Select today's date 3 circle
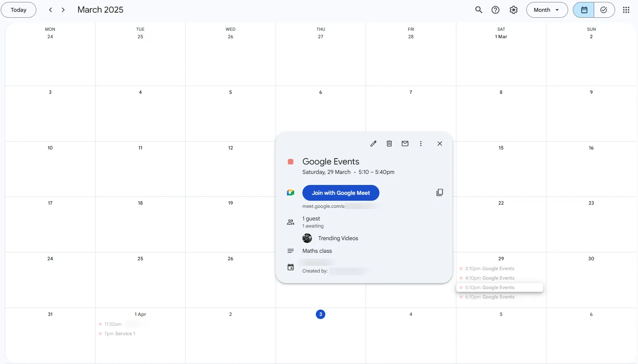Viewport: 638px width, 364px height. [x=321, y=314]
